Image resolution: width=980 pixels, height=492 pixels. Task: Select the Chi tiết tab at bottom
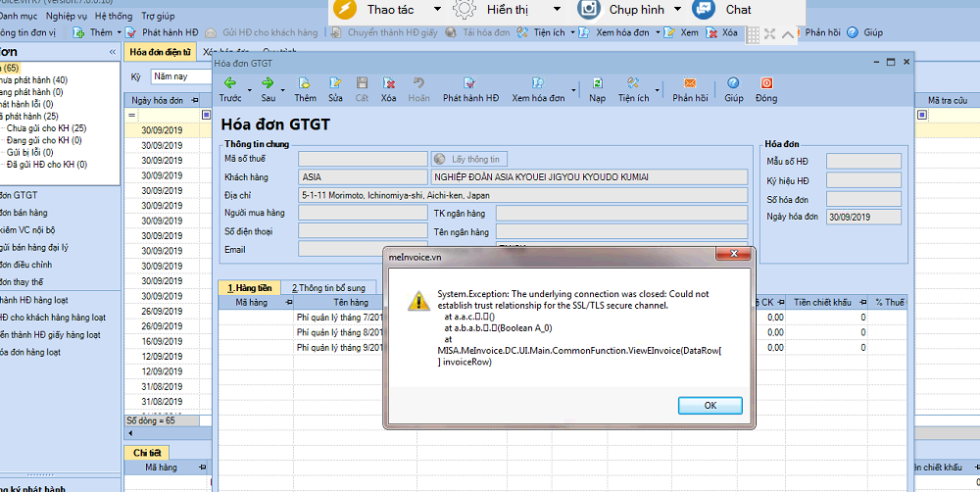pyautogui.click(x=147, y=453)
